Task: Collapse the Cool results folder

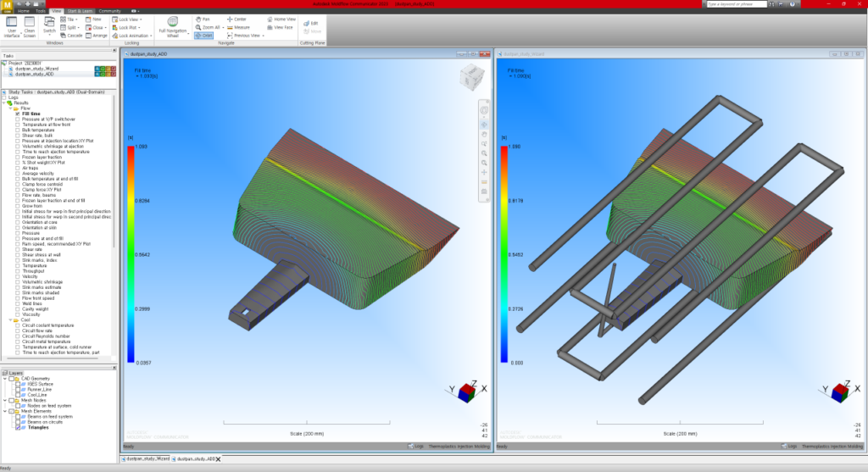Action: pos(10,319)
